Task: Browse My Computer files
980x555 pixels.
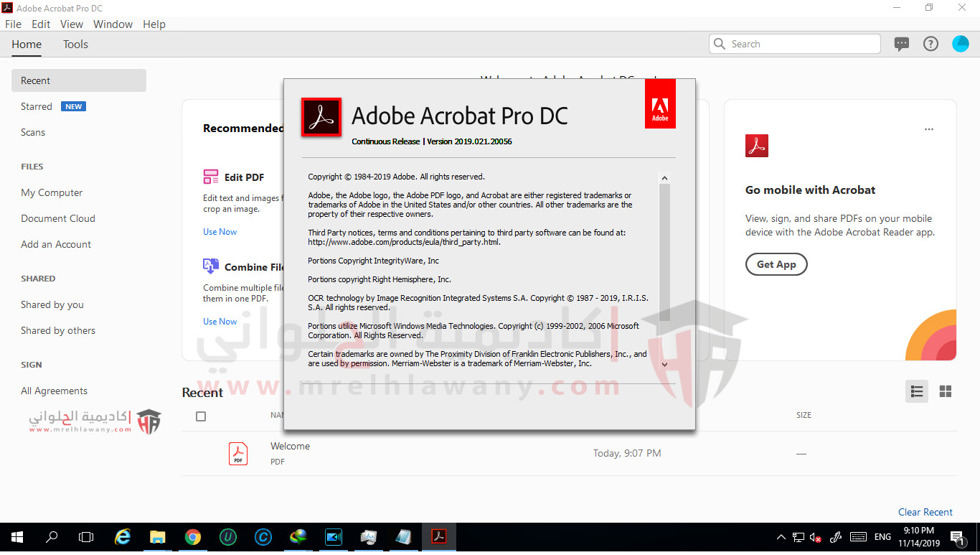Action: pyautogui.click(x=52, y=192)
